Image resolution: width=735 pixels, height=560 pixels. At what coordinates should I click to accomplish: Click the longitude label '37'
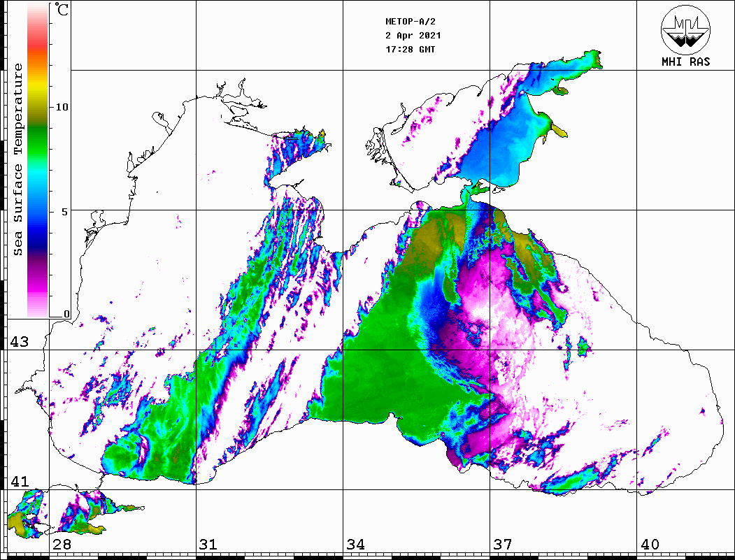pos(503,544)
